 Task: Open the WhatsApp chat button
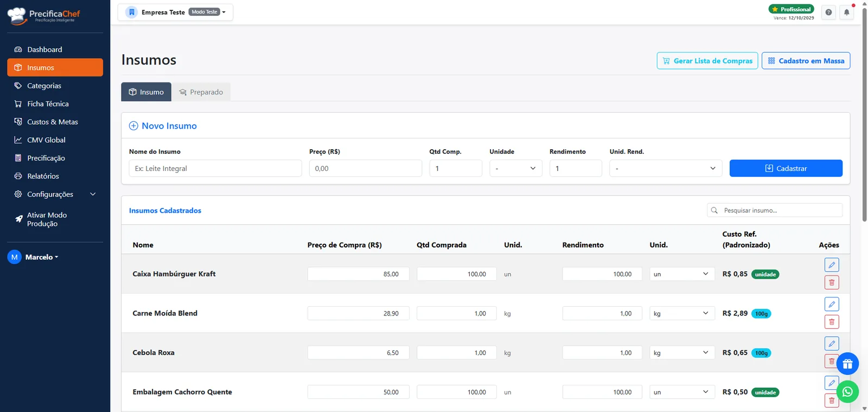(x=847, y=391)
